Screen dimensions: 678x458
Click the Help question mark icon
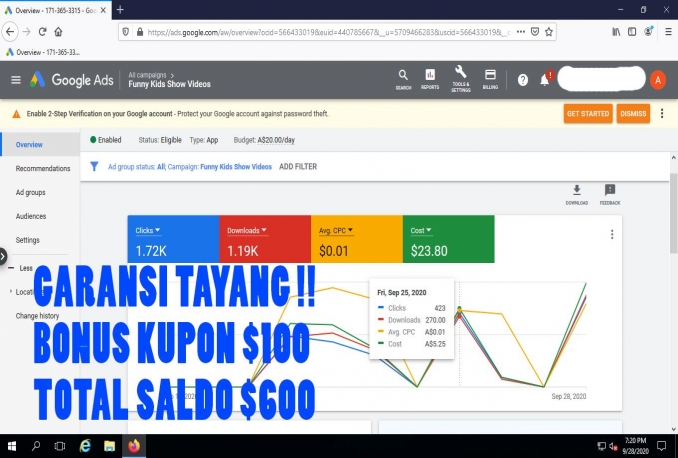pyautogui.click(x=522, y=80)
